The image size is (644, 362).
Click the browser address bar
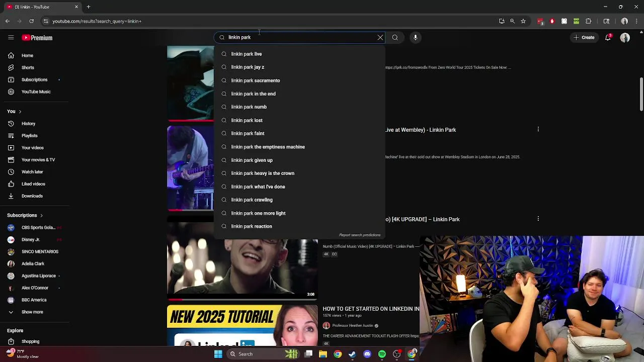click(x=272, y=21)
